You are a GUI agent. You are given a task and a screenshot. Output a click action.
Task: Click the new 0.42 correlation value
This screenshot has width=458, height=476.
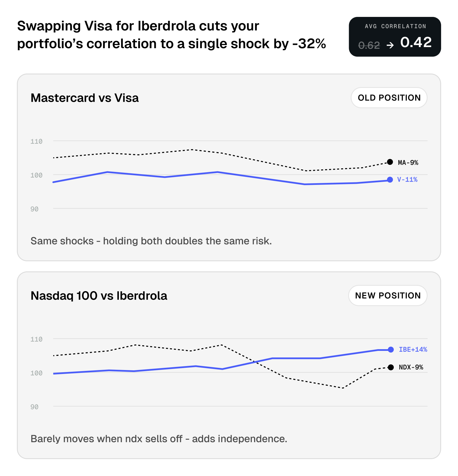[x=416, y=42]
